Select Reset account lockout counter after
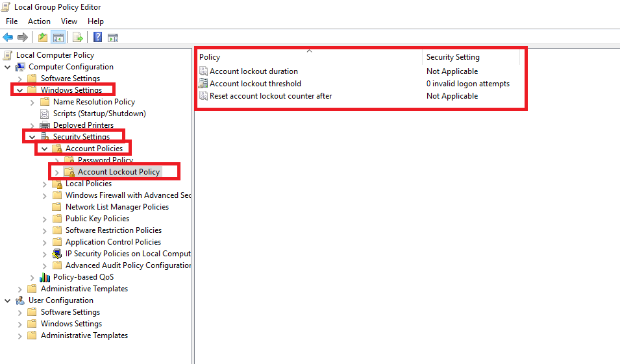The image size is (620, 364). [x=271, y=95]
